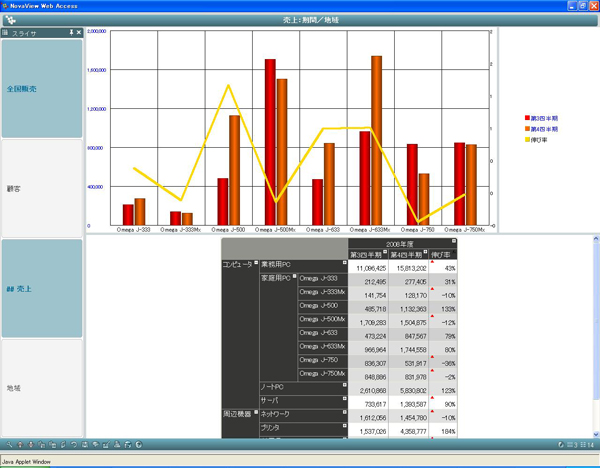
Task: Click the table scrollbar up arrow
Action: (x=596, y=239)
